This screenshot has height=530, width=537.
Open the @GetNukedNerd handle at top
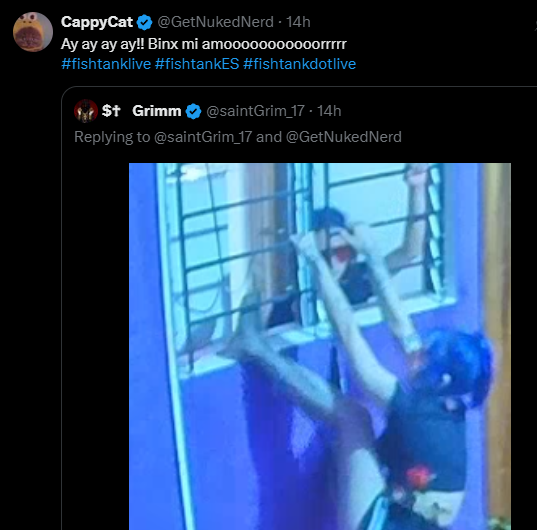[x=215, y=22]
